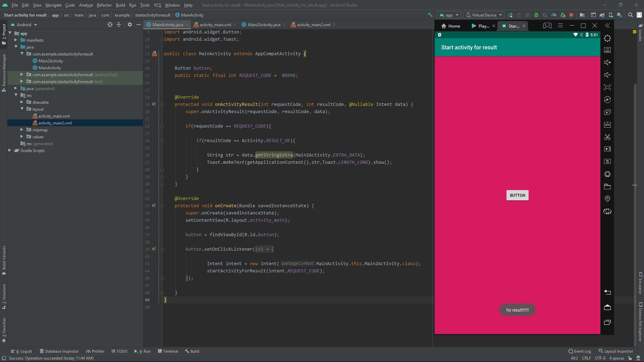The width and height of the screenshot is (644, 362).
Task: Click emulator volume up icon
Action: 607,63
